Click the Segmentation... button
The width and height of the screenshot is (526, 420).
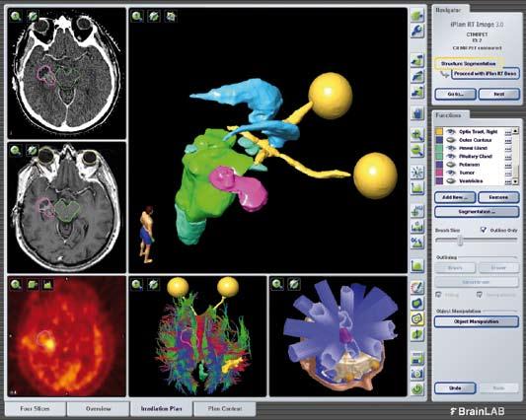pos(477,212)
